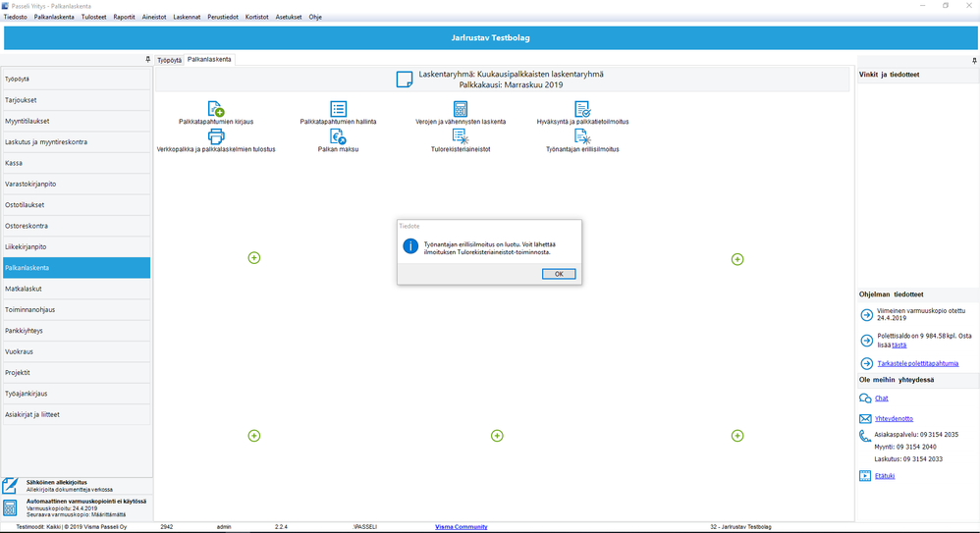
Task: Click the Etätuki play icon
Action: 865,475
